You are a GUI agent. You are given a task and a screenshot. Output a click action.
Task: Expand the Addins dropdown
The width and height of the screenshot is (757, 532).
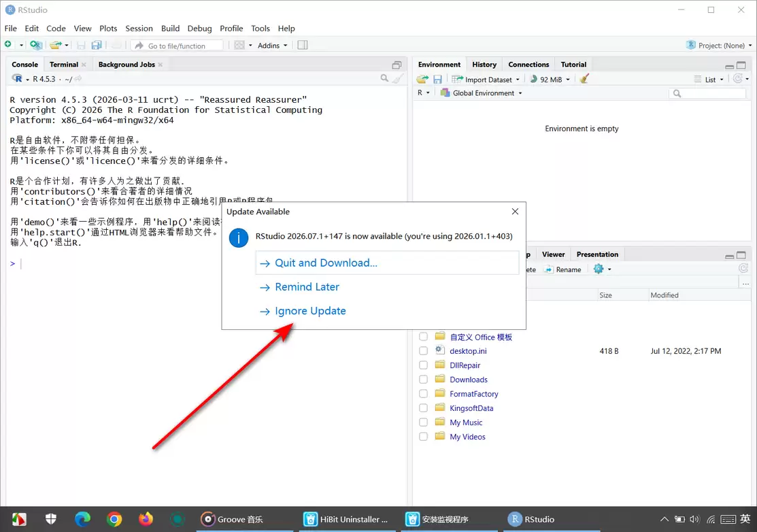point(272,46)
